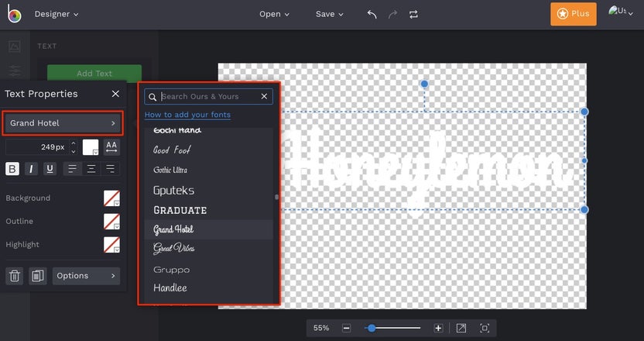Click the orange Plus upgrade button
This screenshot has height=341, width=644.
(x=574, y=14)
